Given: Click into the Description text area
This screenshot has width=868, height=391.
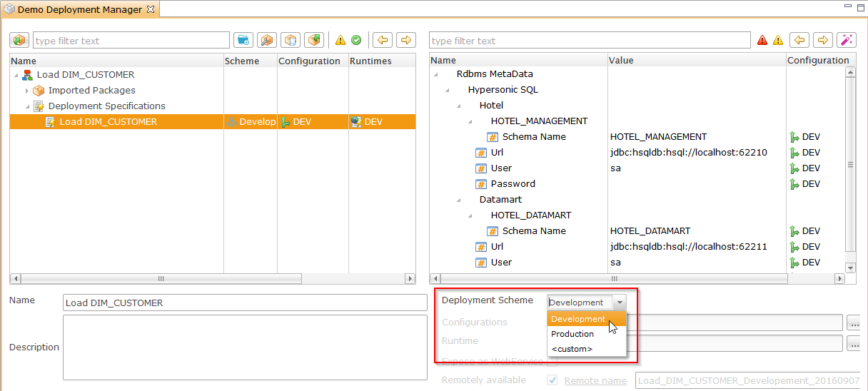Looking at the screenshot, I should click(245, 347).
